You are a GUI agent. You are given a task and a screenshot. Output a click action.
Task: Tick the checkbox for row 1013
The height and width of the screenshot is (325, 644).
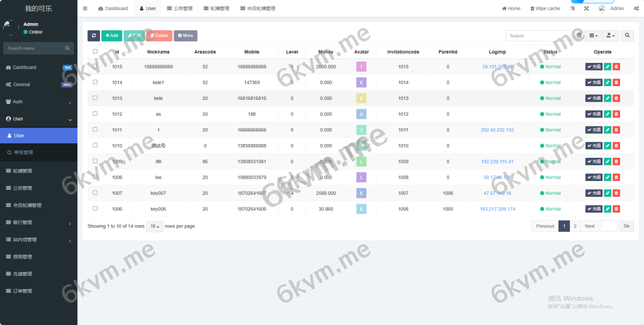tap(95, 98)
